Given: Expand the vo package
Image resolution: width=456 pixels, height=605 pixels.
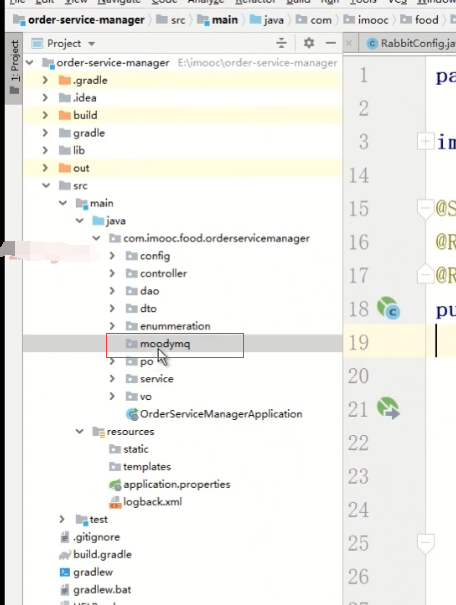Looking at the screenshot, I should tap(112, 396).
